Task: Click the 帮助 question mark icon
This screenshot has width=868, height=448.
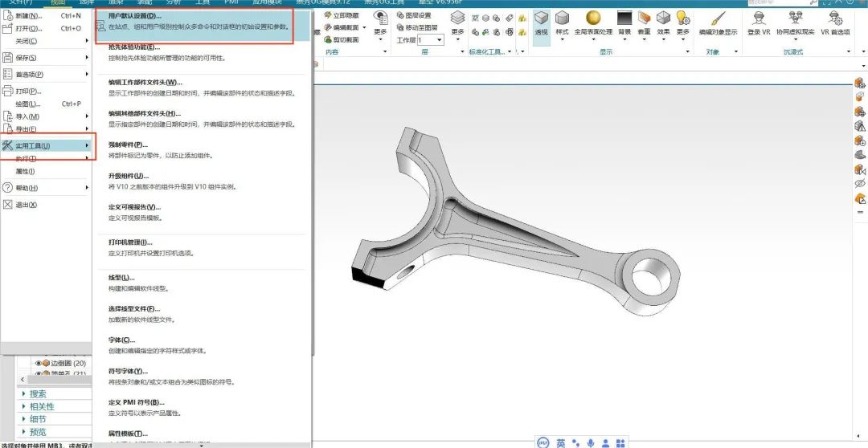Action: coord(8,188)
